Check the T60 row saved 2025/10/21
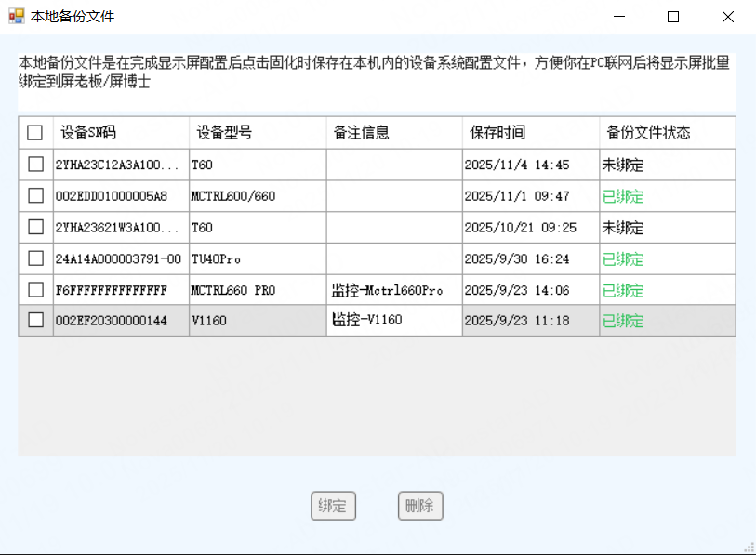The width and height of the screenshot is (756, 555). point(35,227)
